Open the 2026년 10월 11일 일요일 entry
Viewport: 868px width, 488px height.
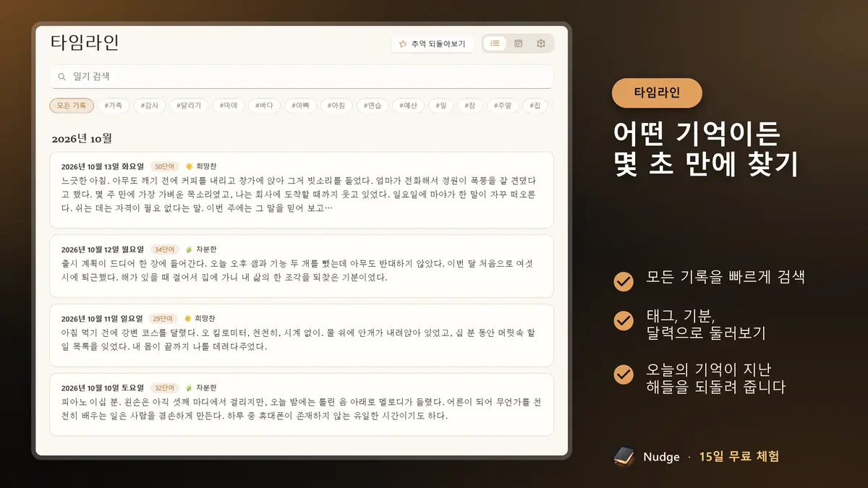click(x=302, y=335)
